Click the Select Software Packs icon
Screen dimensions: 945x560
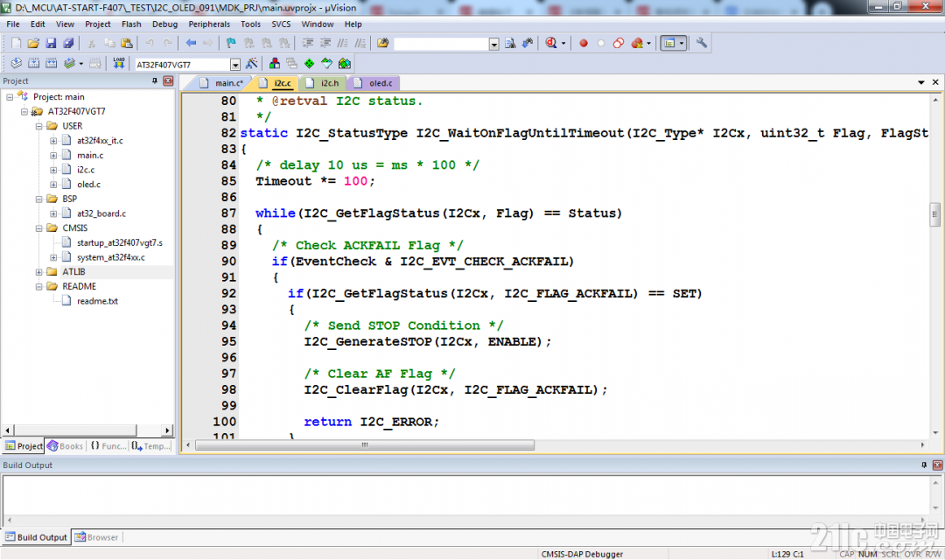[x=326, y=63]
